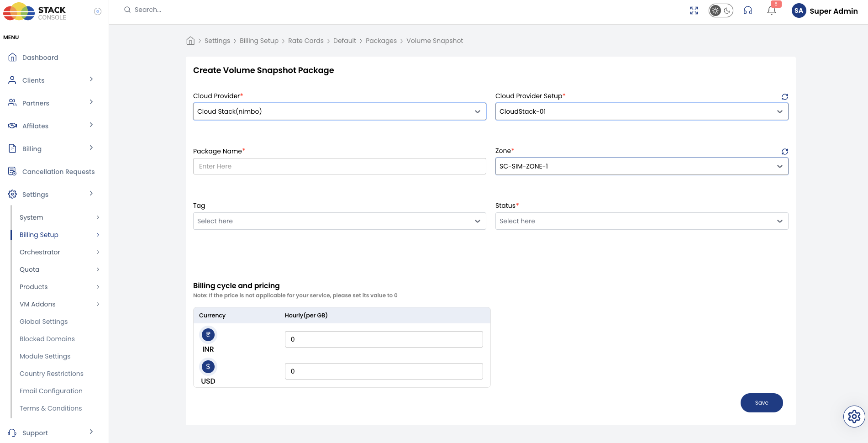The width and height of the screenshot is (868, 443).
Task: Open Quota submenu
Action: [29, 269]
